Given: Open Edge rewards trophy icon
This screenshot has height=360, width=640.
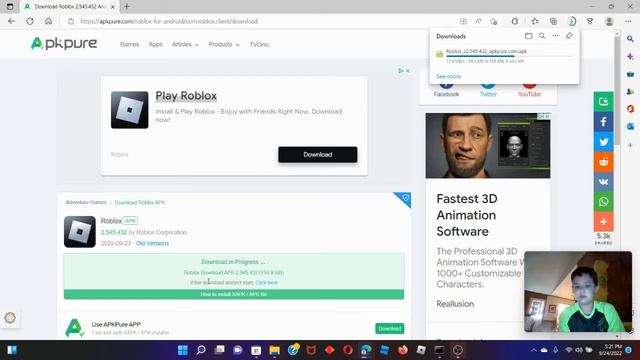Looking at the screenshot, I should point(590,21).
